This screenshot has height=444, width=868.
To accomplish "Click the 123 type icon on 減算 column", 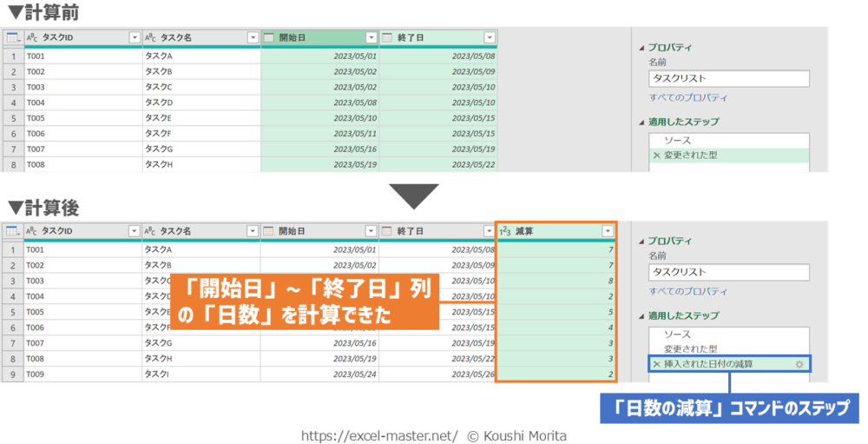I will tap(504, 231).
